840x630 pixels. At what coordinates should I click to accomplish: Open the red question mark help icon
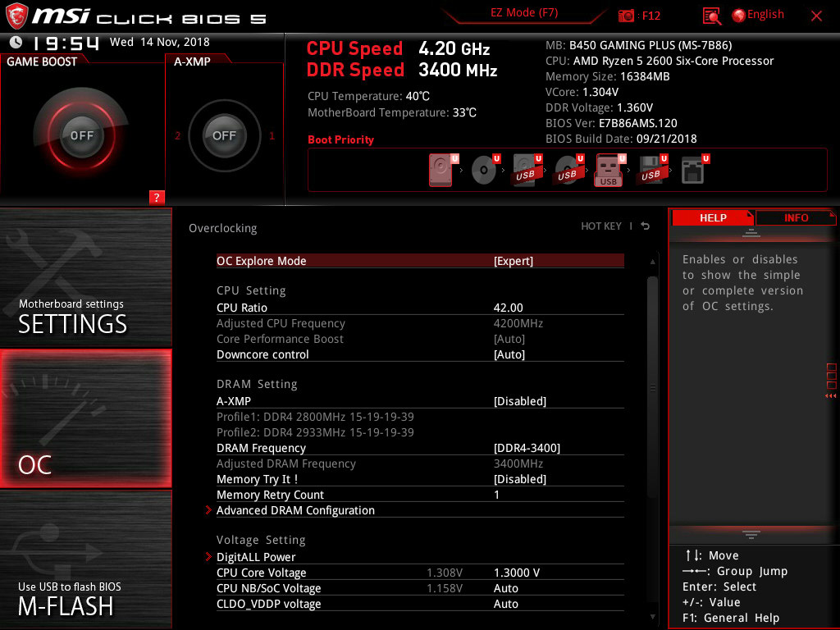(157, 197)
